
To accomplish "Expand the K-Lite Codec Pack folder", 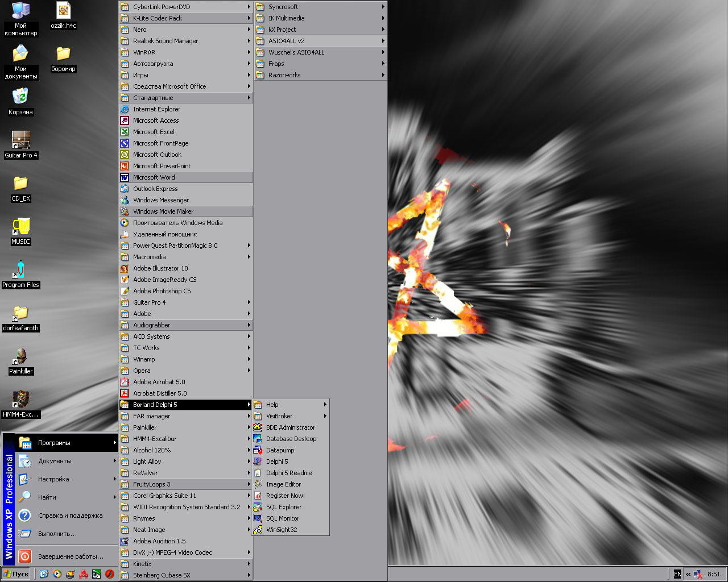I will pyautogui.click(x=186, y=18).
